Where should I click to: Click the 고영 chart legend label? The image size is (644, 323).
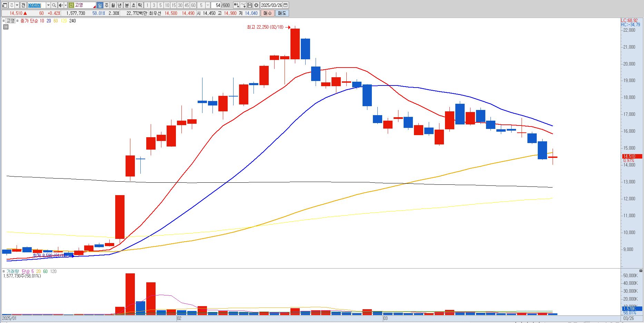tap(11, 21)
